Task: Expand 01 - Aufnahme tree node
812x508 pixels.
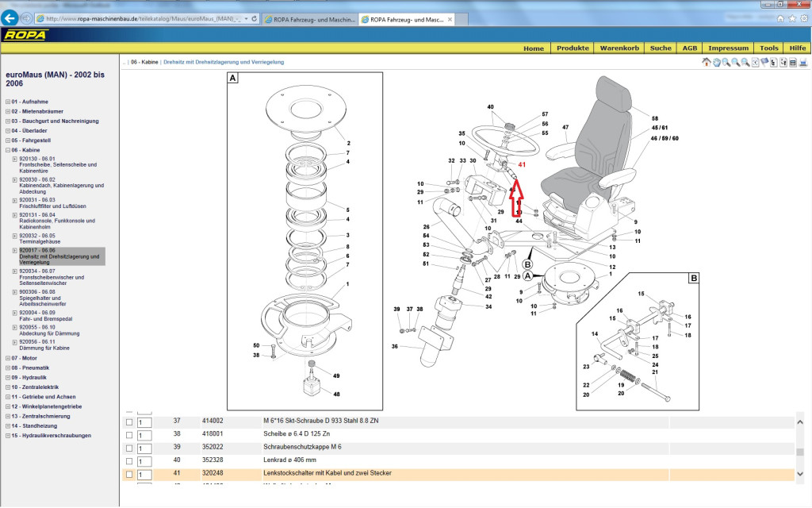Action: pos(8,102)
